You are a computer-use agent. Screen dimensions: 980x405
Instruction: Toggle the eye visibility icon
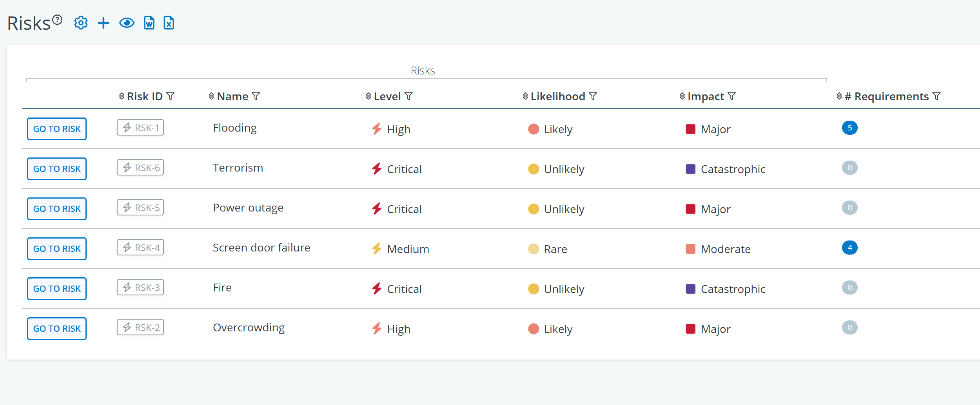click(127, 23)
